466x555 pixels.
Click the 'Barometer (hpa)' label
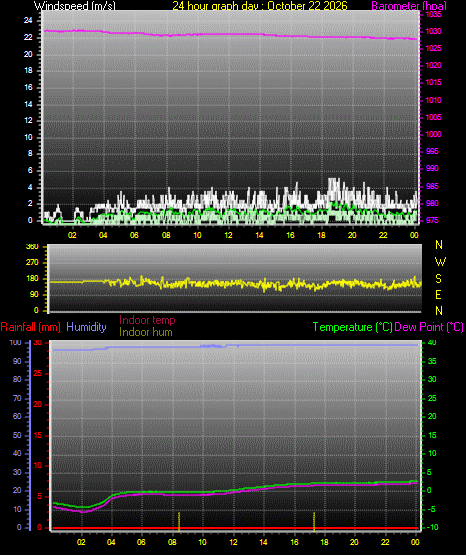[409, 6]
